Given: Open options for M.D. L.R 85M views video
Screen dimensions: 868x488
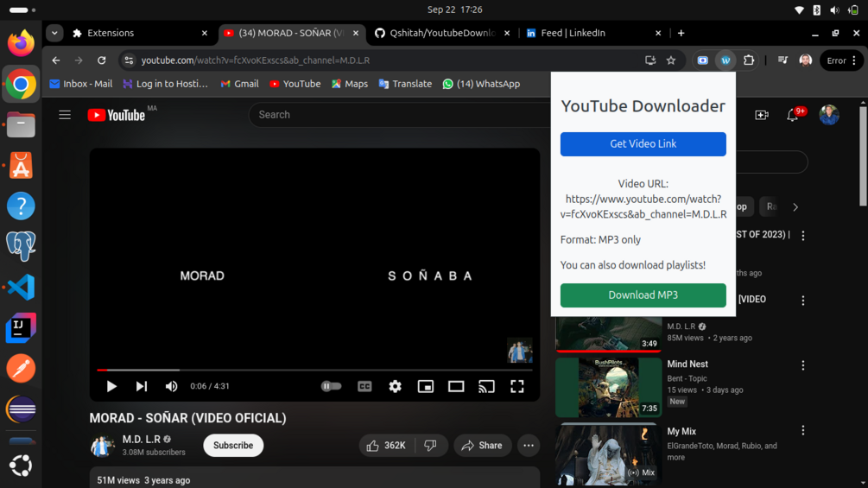Looking at the screenshot, I should pos(802,301).
